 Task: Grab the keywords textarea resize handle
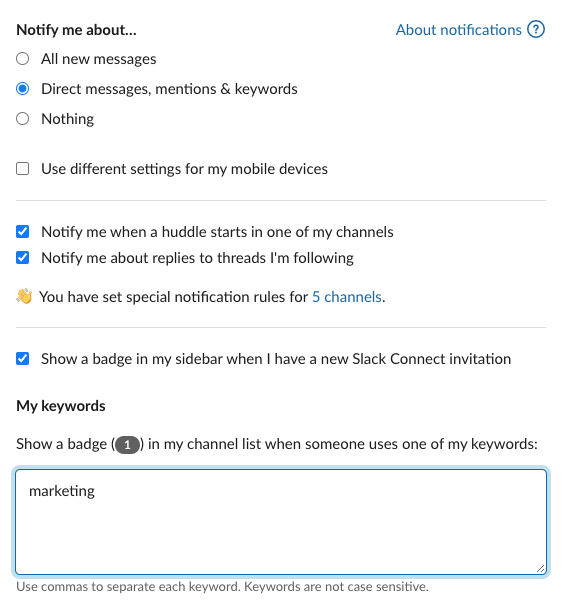540,568
